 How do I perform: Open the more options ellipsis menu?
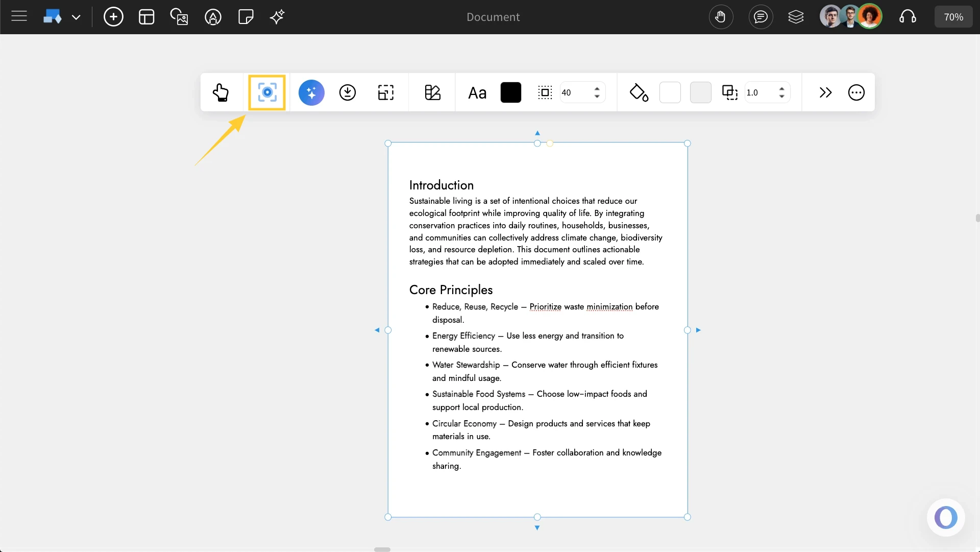click(x=856, y=92)
